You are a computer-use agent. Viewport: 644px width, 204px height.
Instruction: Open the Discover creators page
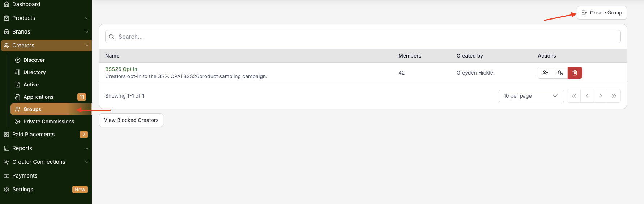click(x=34, y=60)
